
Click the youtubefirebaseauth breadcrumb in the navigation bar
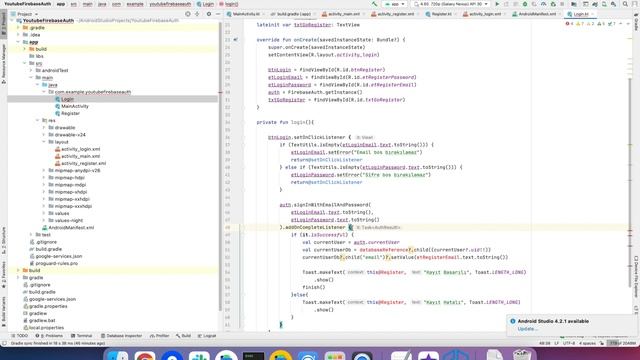coord(170,4)
